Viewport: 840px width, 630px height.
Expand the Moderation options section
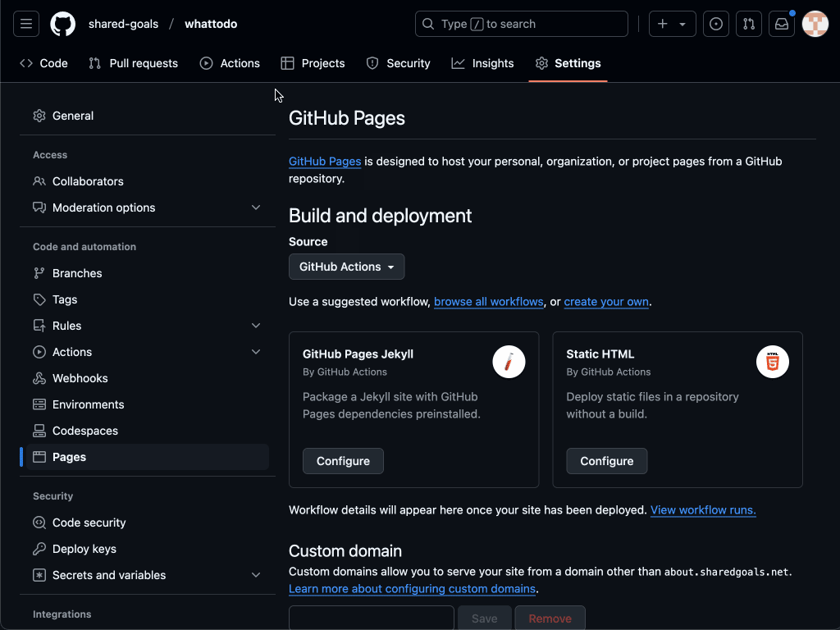point(256,208)
